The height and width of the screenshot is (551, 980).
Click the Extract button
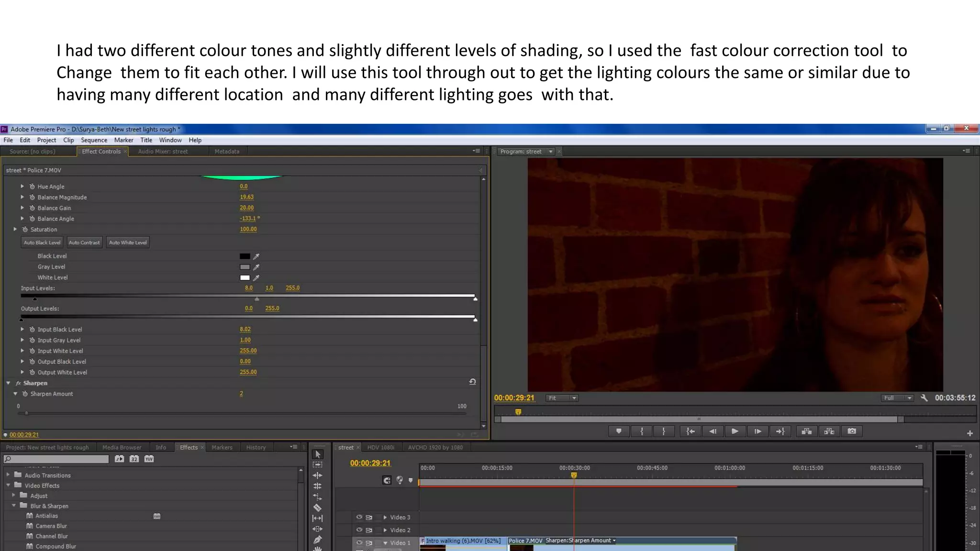tap(829, 431)
